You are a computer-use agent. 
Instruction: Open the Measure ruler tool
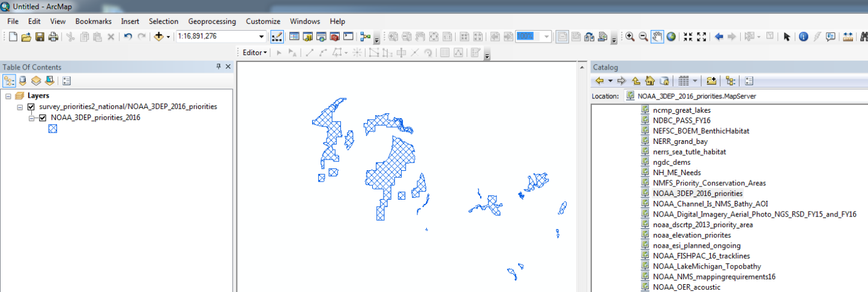pos(848,37)
